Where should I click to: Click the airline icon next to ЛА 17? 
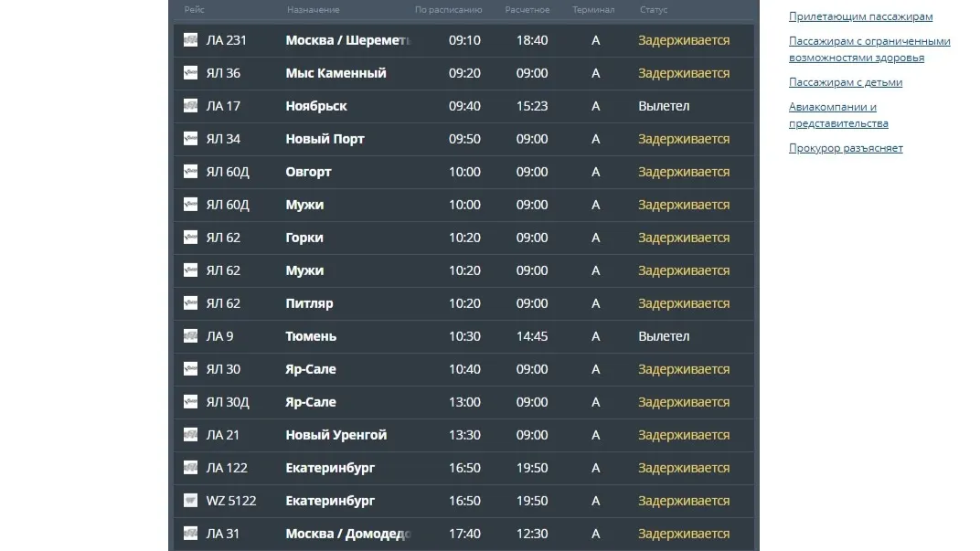(x=190, y=106)
